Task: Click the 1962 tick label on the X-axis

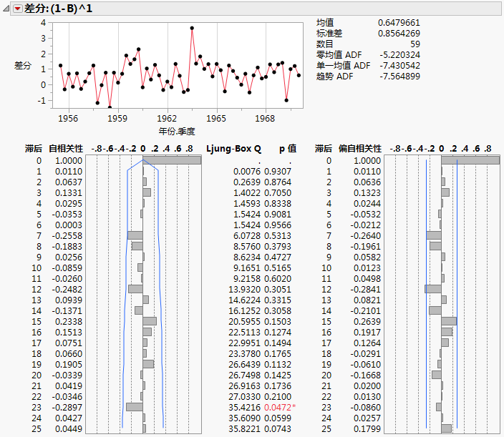Action: coord(167,118)
